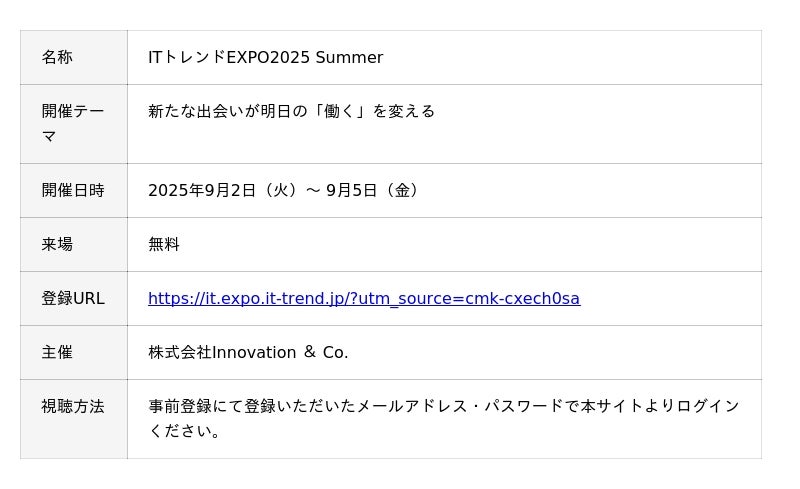Click the 主催 label cell
Viewport: 800px width, 489px height.
(x=74, y=353)
